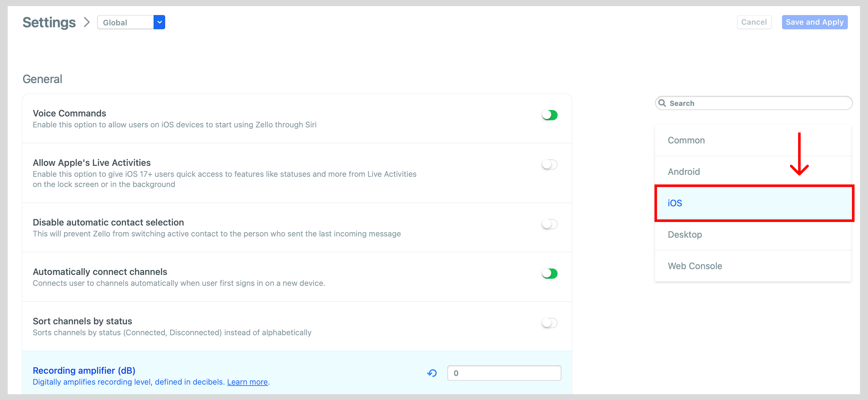868x400 pixels.
Task: Click the Recording amplifier (dB) title
Action: [84, 371]
